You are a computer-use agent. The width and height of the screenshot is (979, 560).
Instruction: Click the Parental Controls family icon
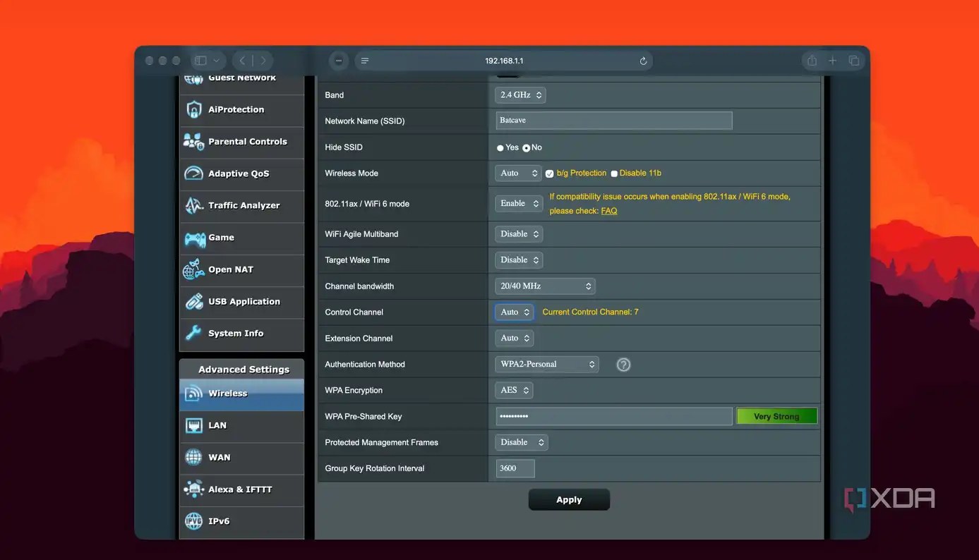pyautogui.click(x=194, y=142)
